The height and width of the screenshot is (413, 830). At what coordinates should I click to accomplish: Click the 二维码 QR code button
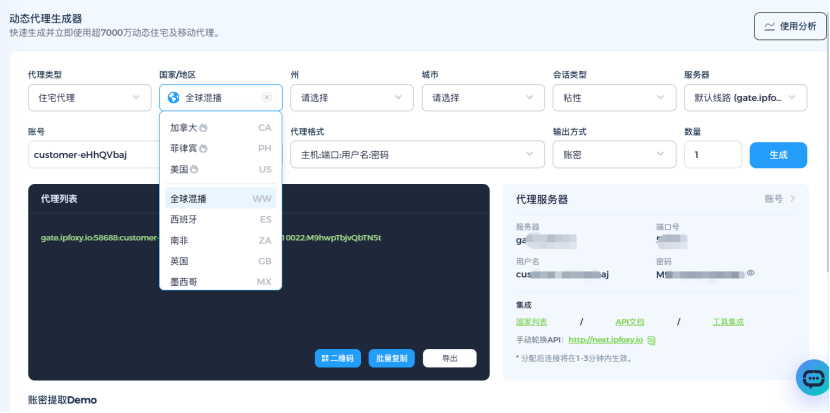337,358
